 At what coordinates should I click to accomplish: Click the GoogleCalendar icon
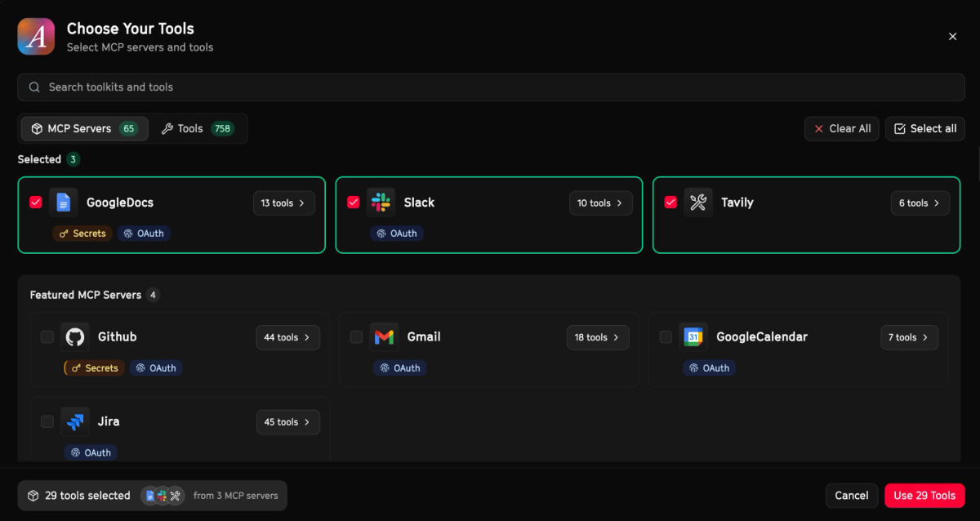coord(693,337)
